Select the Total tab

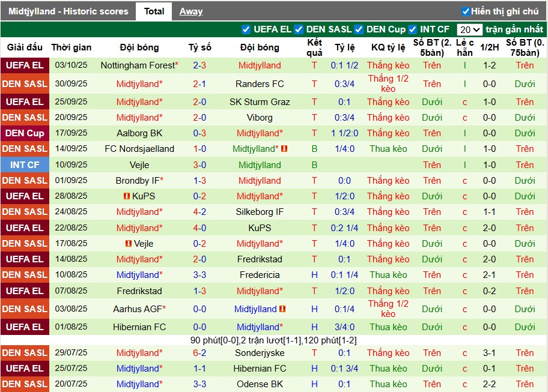tap(154, 11)
